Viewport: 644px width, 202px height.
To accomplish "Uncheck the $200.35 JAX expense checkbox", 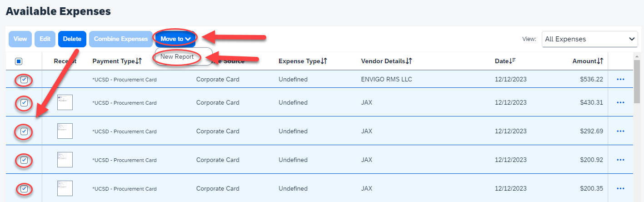I will [24, 189].
